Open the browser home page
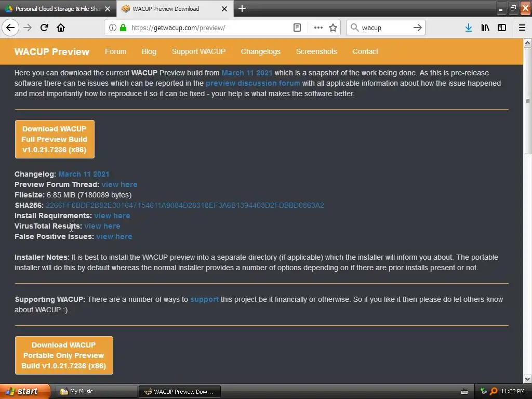 [61, 28]
